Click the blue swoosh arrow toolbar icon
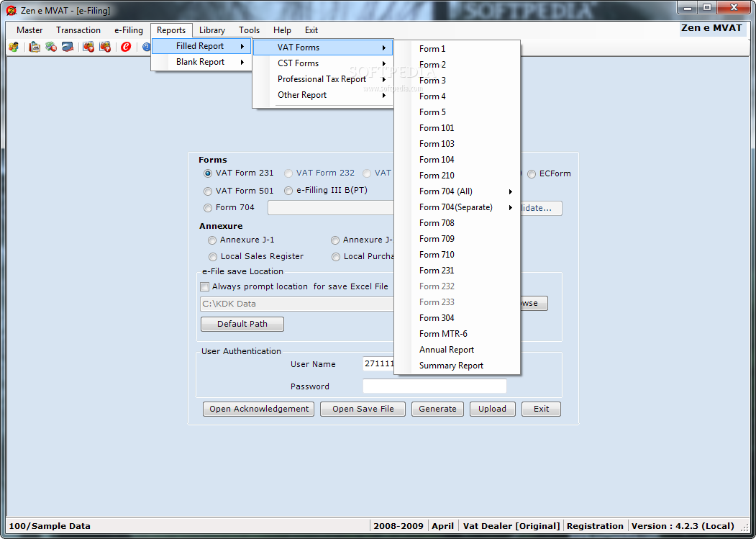This screenshot has height=539, width=756. click(x=68, y=47)
